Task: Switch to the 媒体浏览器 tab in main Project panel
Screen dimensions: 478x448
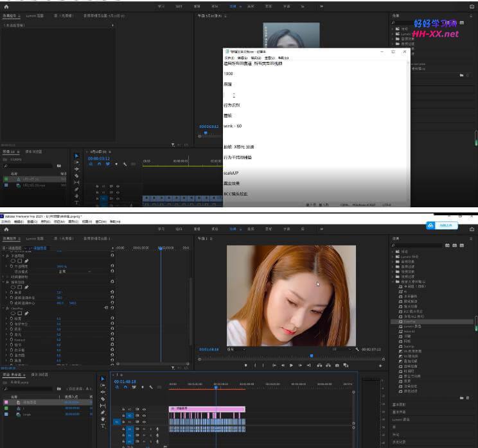Action: [x=40, y=375]
